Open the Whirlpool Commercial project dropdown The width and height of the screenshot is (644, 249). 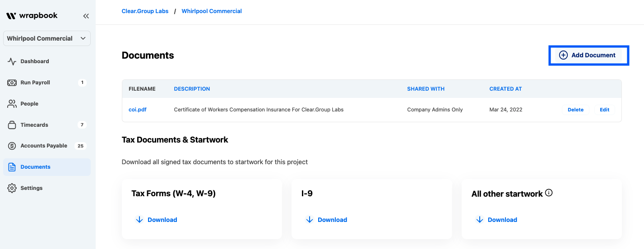coord(47,38)
